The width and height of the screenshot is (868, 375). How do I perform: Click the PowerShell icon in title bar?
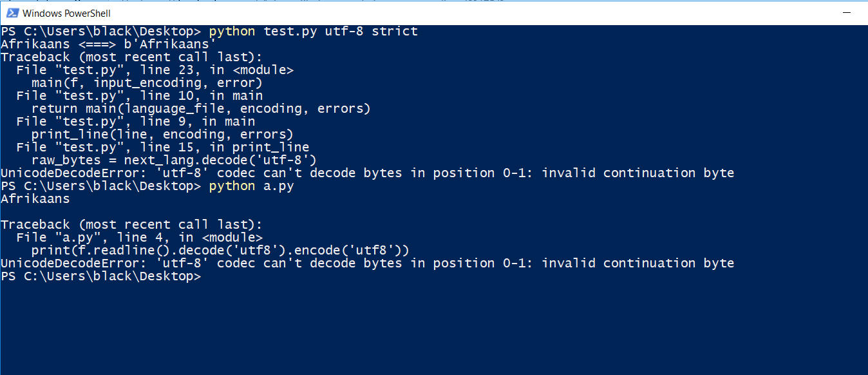[x=12, y=13]
